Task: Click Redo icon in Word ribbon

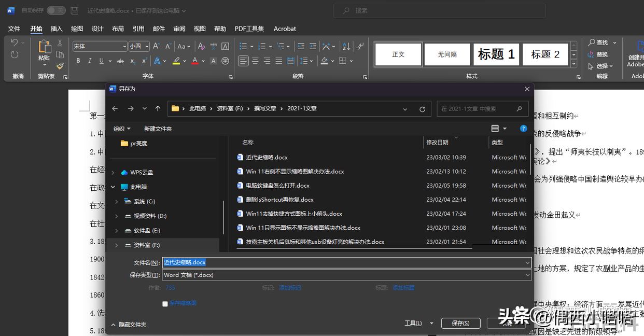Action: [15, 55]
